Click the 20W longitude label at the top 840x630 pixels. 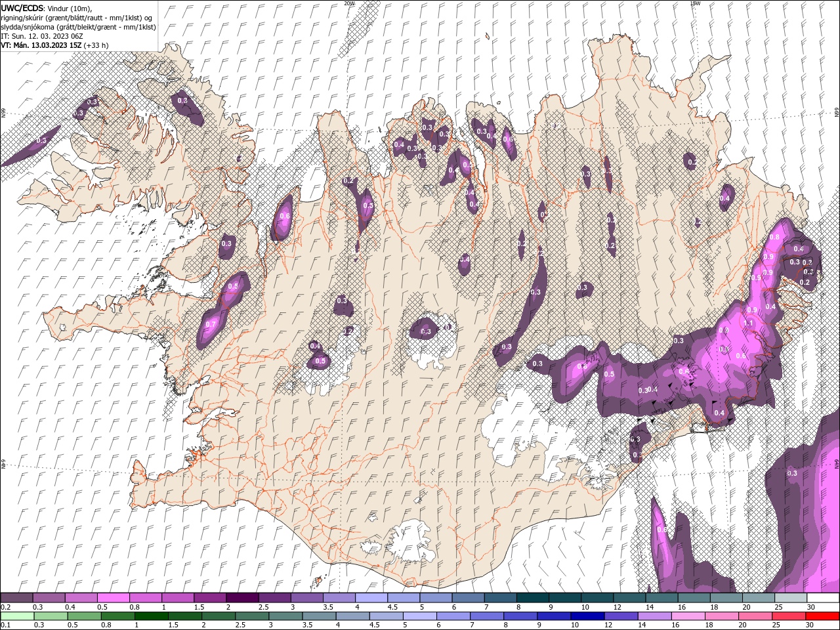coord(349,3)
